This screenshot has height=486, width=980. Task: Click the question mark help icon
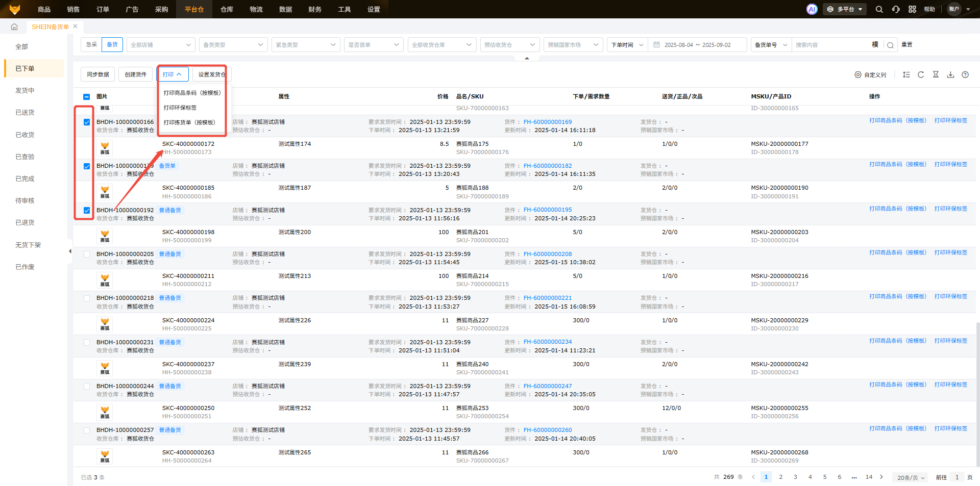pos(965,74)
